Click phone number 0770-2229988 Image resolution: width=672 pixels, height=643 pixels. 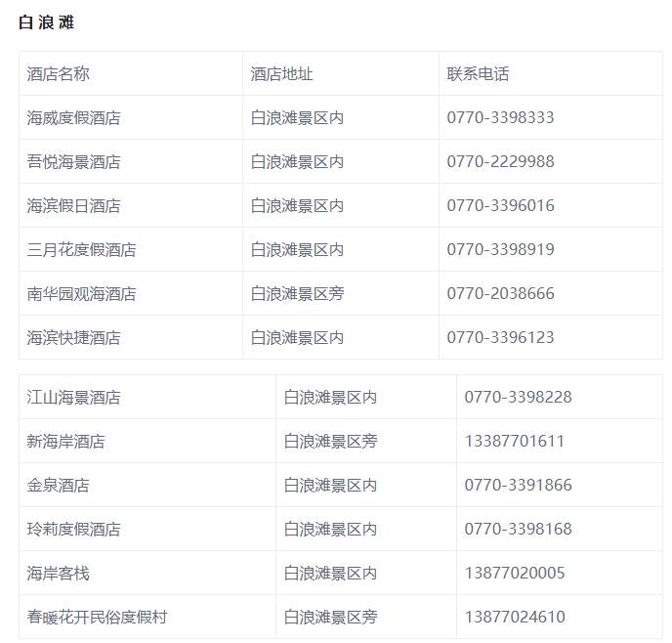pyautogui.click(x=500, y=162)
